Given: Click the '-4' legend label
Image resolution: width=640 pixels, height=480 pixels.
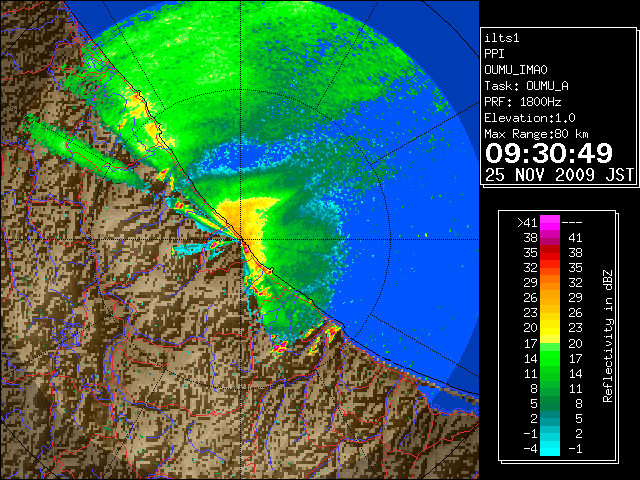Looking at the screenshot, I should pos(530,449).
